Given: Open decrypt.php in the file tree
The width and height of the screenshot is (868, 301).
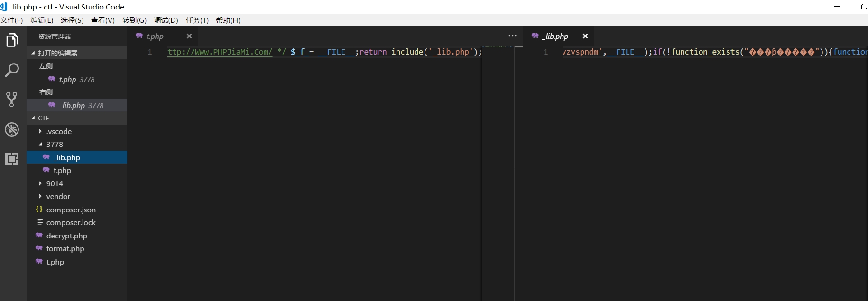Looking at the screenshot, I should coord(77,236).
